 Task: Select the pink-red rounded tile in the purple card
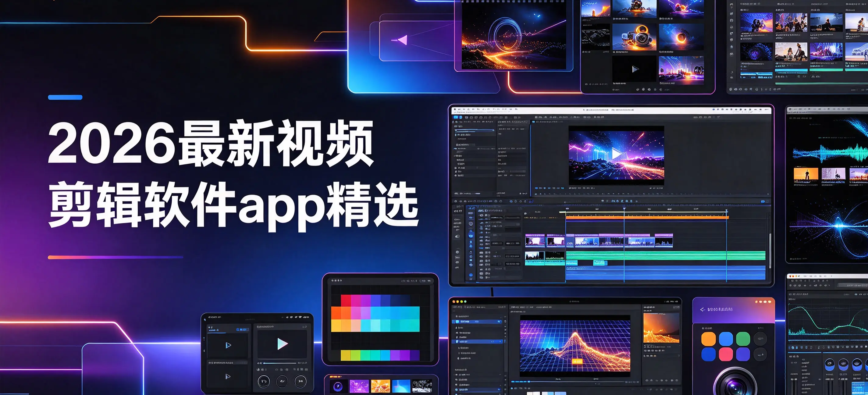coord(725,354)
